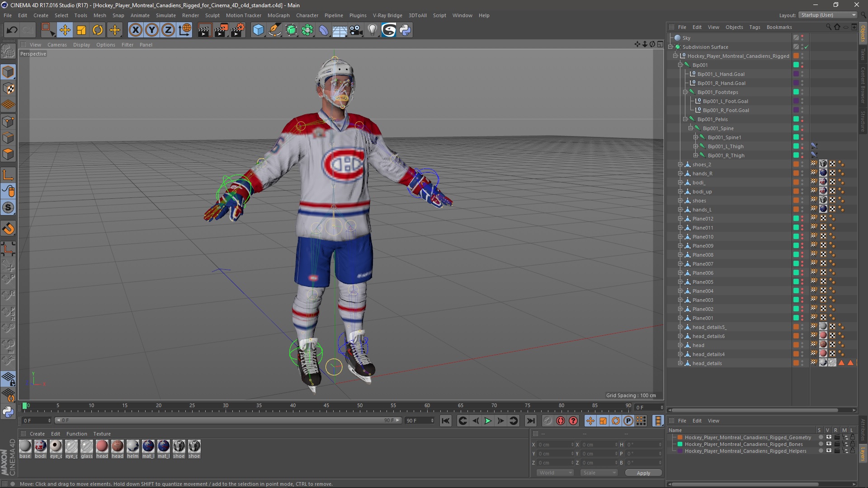The width and height of the screenshot is (868, 488).
Task: Click Record Active Objects button
Action: 547,421
